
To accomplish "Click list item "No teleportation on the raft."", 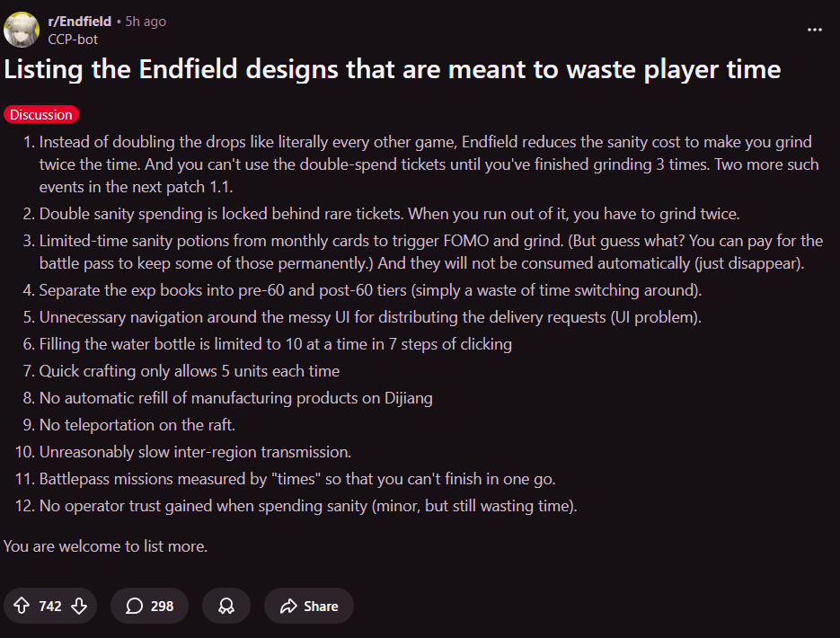I will pos(137,424).
